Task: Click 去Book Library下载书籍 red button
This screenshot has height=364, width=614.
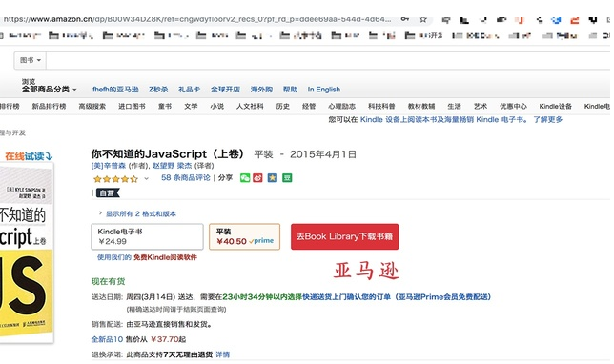Action: tap(344, 236)
